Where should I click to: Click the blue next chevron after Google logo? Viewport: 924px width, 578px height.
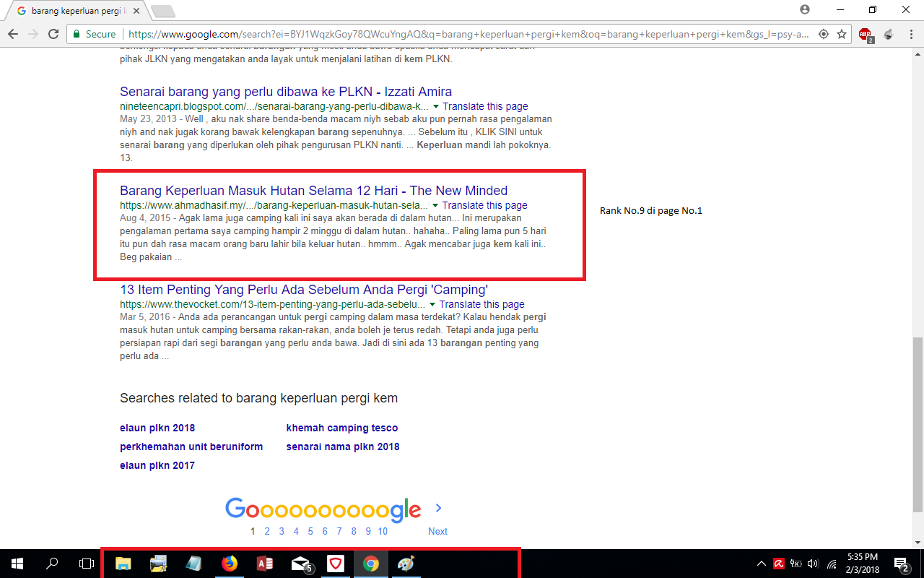point(438,508)
